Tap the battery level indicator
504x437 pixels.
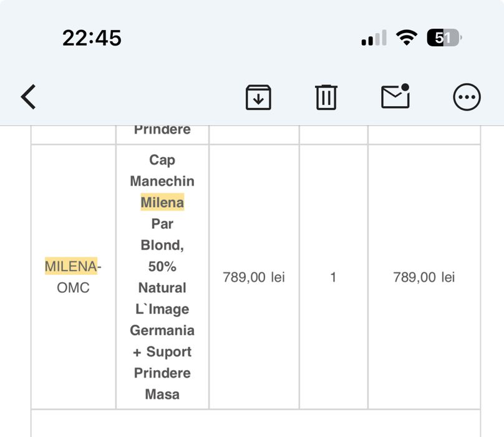pyautogui.click(x=443, y=38)
